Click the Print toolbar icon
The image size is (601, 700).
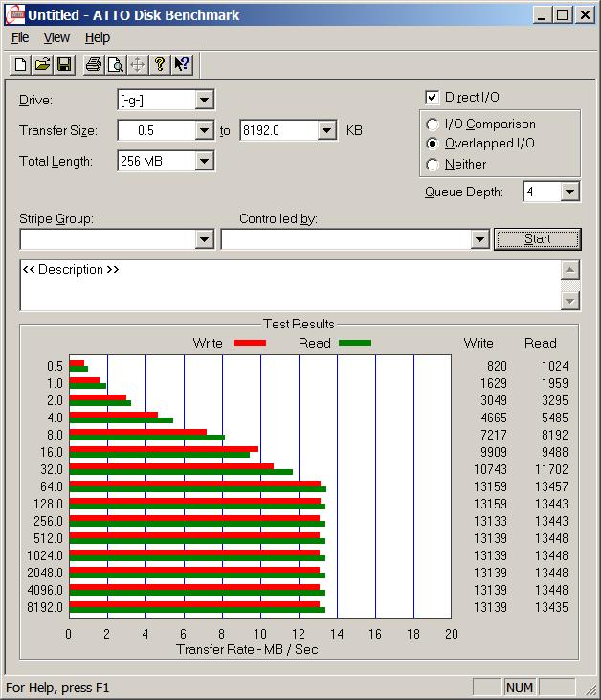pyautogui.click(x=94, y=65)
